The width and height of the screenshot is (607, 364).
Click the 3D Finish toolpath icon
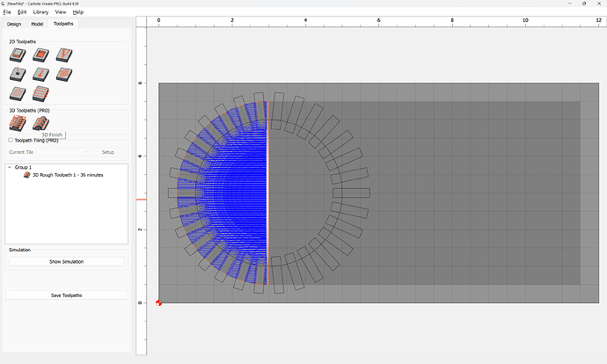pyautogui.click(x=40, y=123)
